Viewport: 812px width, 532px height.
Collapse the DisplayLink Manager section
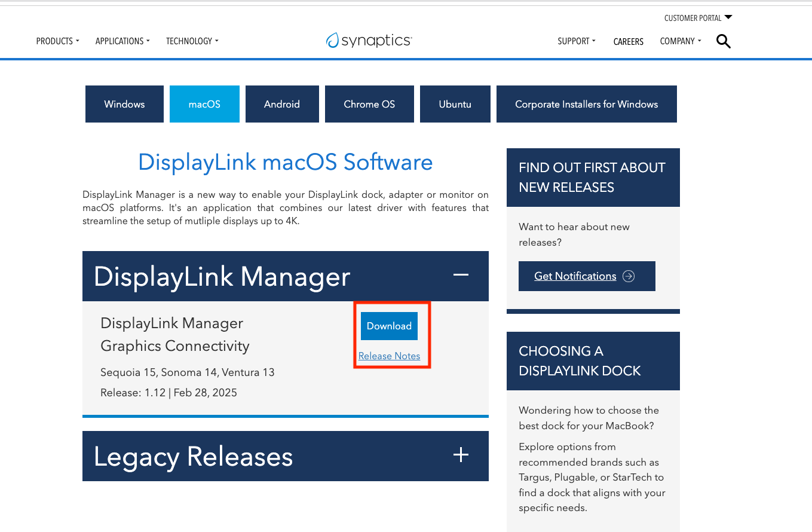[461, 275]
